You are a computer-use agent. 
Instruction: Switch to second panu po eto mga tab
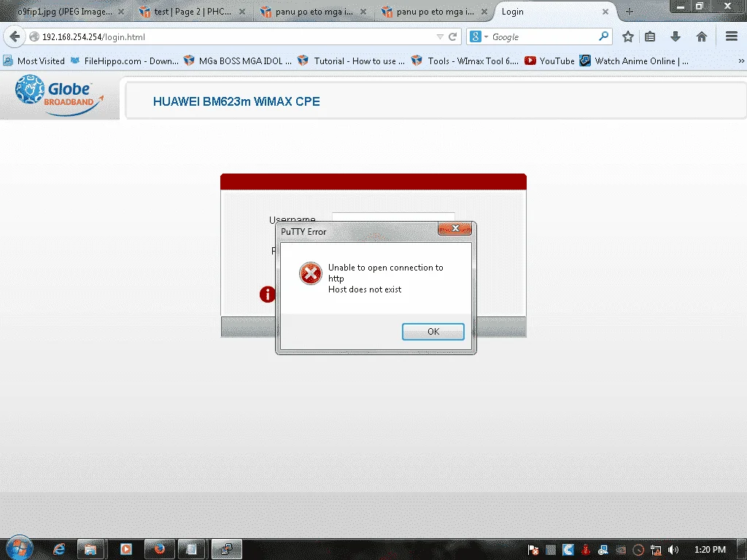point(435,12)
